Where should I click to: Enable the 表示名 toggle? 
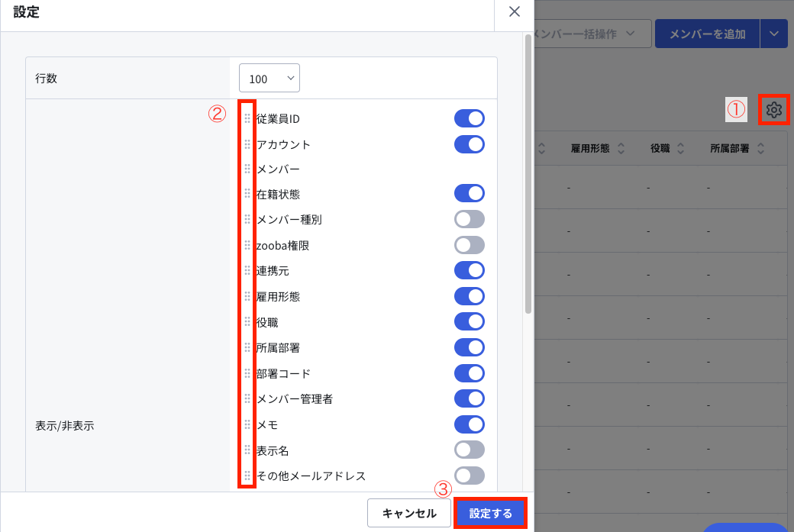tap(470, 450)
